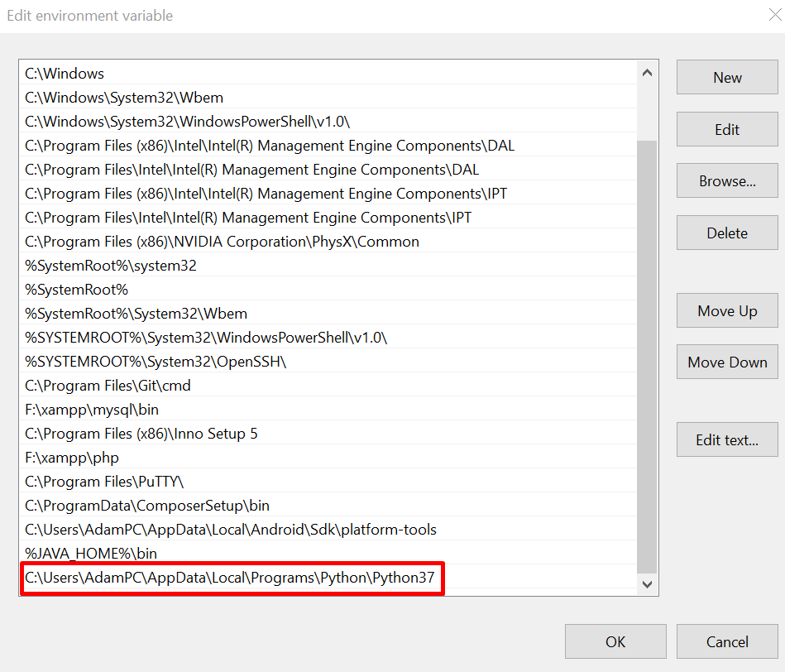The image size is (785, 672).
Task: Select the C:\Windows path entry
Action: (x=165, y=74)
